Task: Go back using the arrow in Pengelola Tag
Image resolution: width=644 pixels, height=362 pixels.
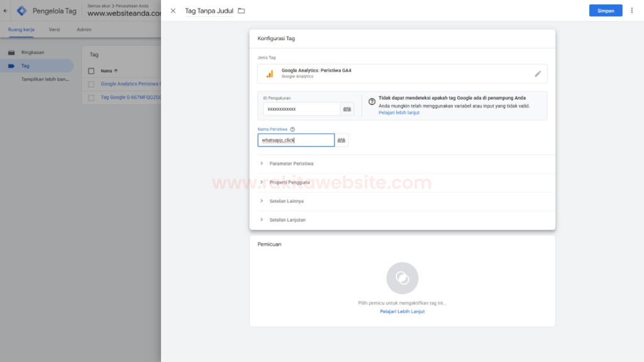Action: click(5, 11)
